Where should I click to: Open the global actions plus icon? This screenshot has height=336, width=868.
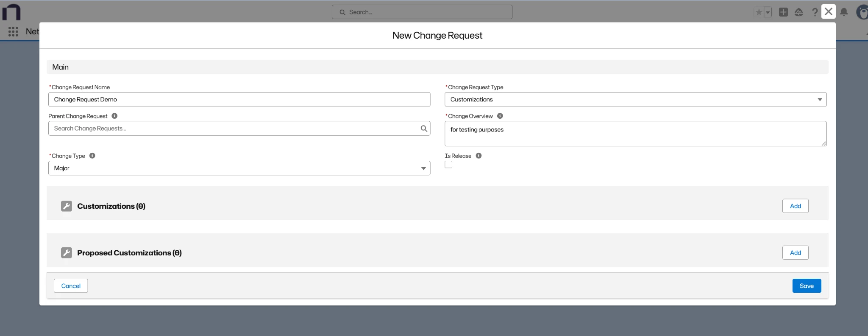[x=783, y=12]
